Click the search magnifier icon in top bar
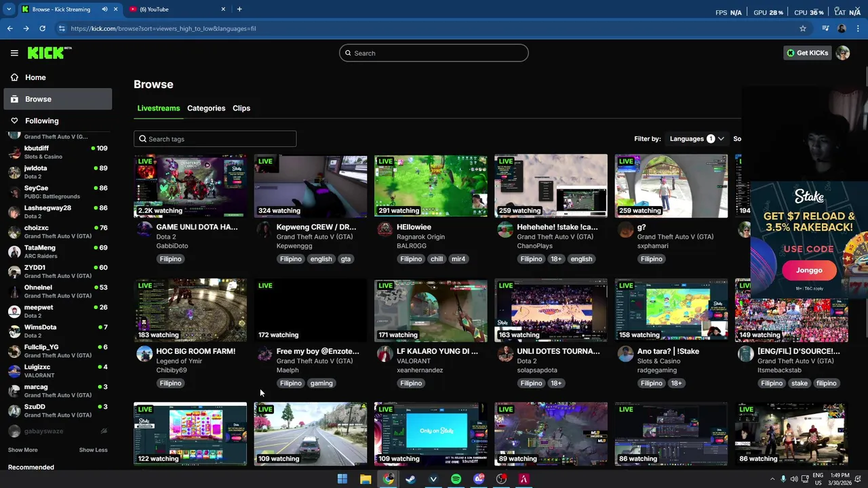This screenshot has width=868, height=488. pyautogui.click(x=349, y=53)
